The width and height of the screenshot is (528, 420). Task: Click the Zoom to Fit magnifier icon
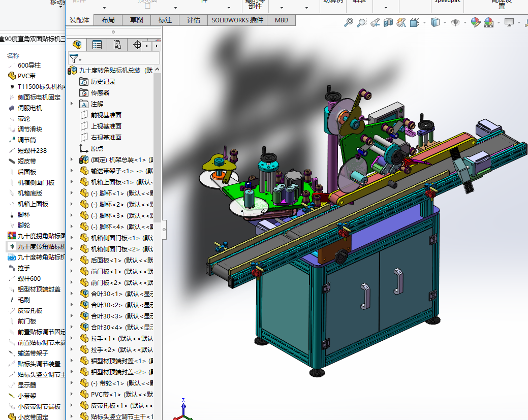click(x=348, y=22)
